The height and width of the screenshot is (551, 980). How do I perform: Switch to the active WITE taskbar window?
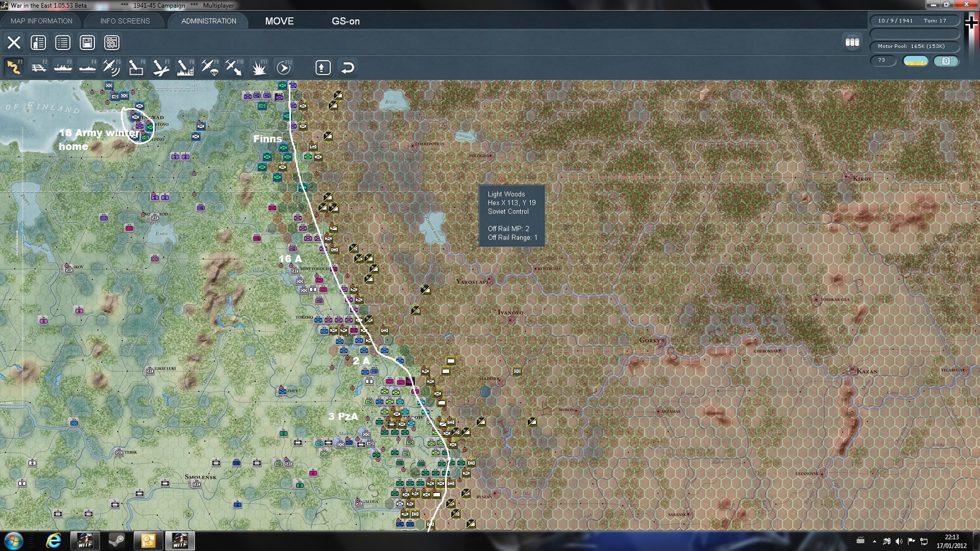[180, 541]
